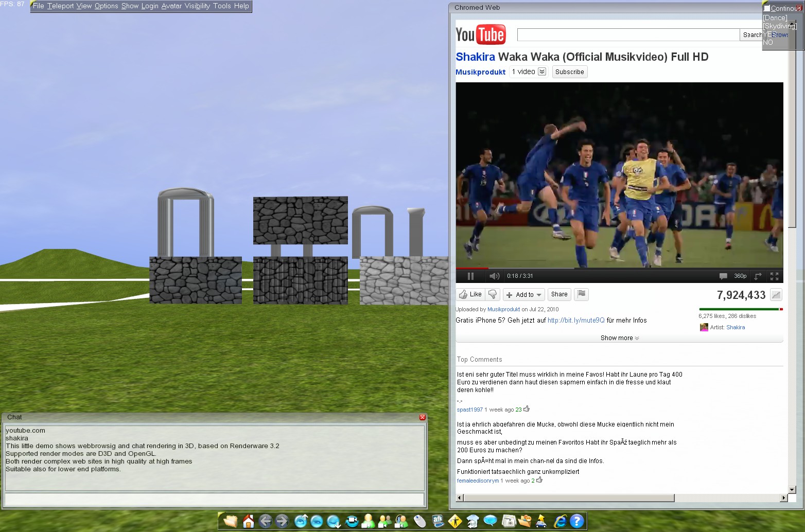The image size is (805, 532).
Task: Open help with the blue question mark icon
Action: pyautogui.click(x=577, y=521)
